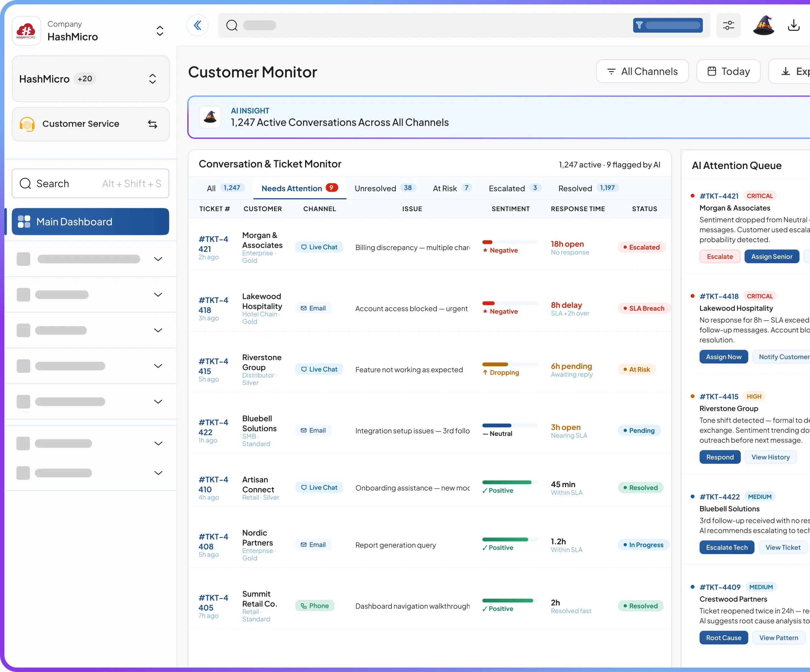
Task: Click the negative sentiment bar for Morgan & Associates
Action: [x=510, y=242]
